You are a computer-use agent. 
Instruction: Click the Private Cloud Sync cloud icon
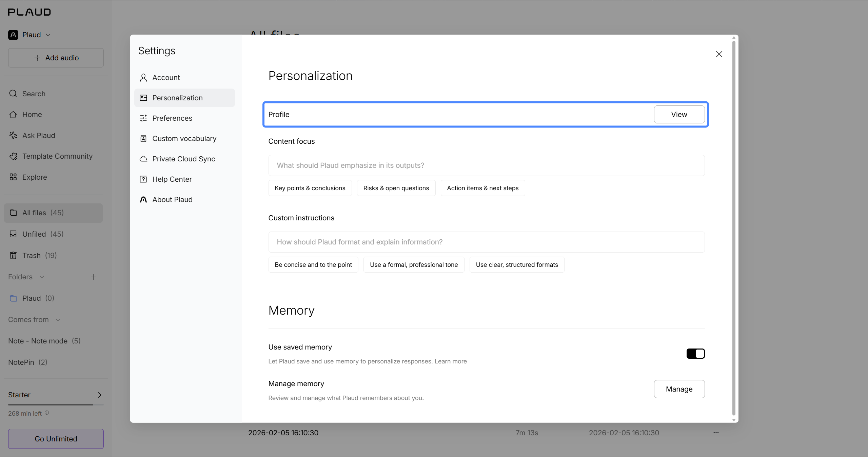[x=143, y=159]
